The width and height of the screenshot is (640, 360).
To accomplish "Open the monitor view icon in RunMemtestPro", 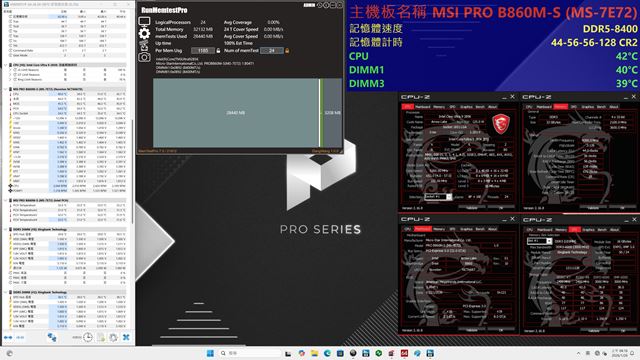I will [x=144, y=22].
